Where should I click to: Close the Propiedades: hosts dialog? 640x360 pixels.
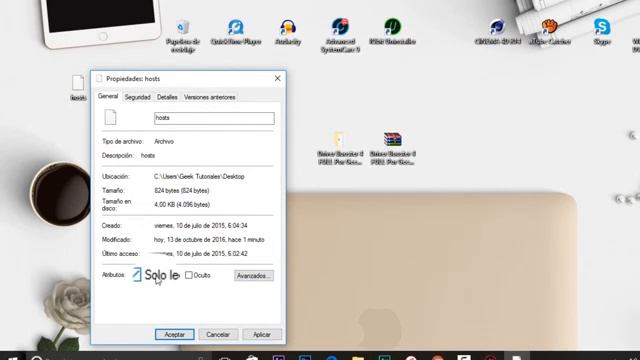click(278, 78)
